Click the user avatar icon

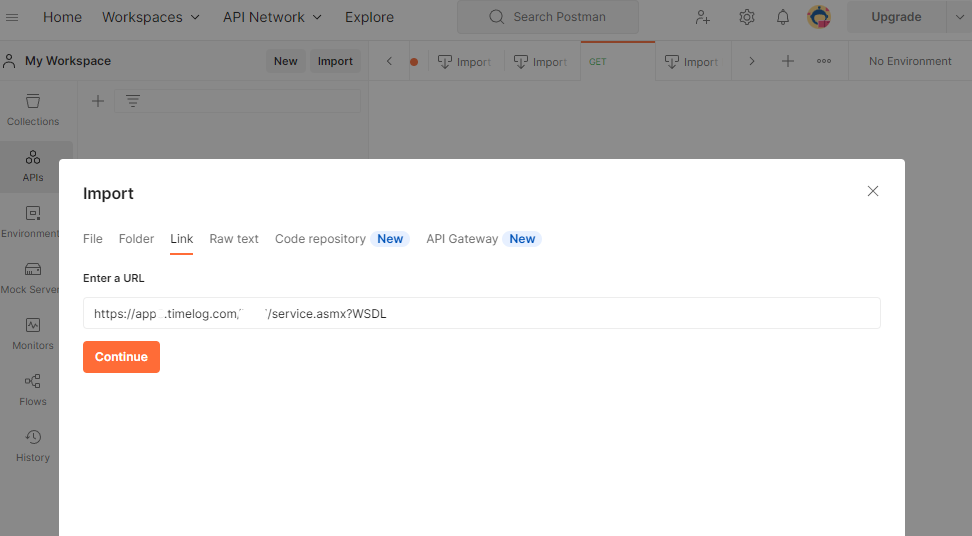[x=819, y=17]
